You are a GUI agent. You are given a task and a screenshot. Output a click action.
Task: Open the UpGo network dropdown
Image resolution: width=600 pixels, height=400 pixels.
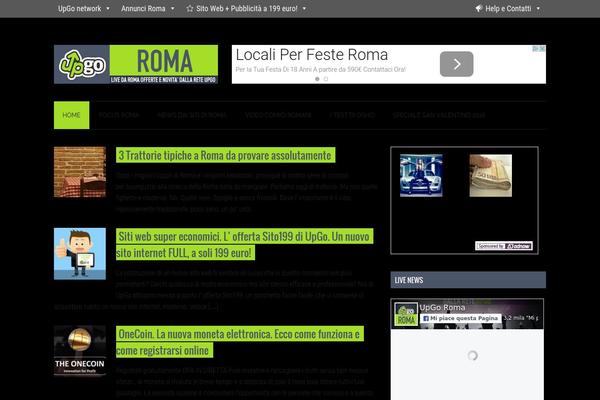tap(84, 8)
